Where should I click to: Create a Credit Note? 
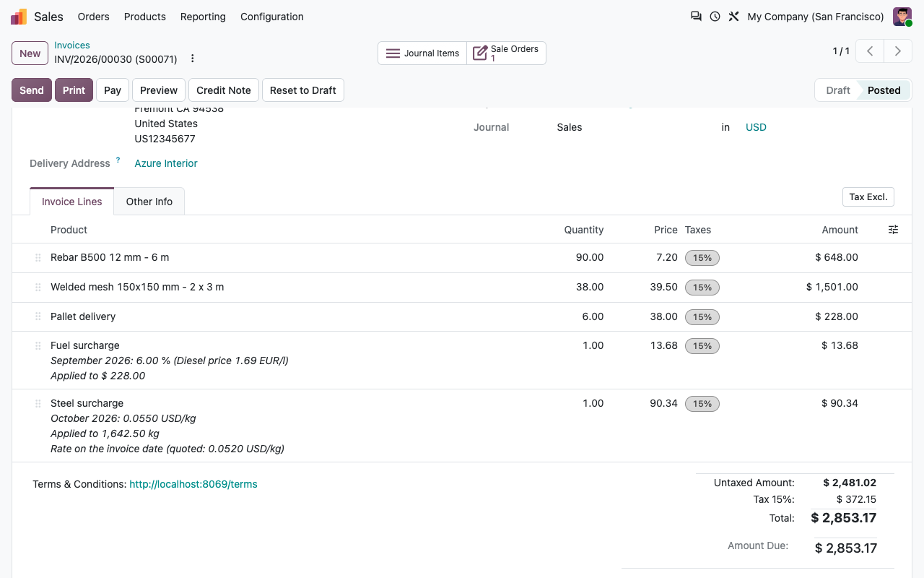(224, 90)
